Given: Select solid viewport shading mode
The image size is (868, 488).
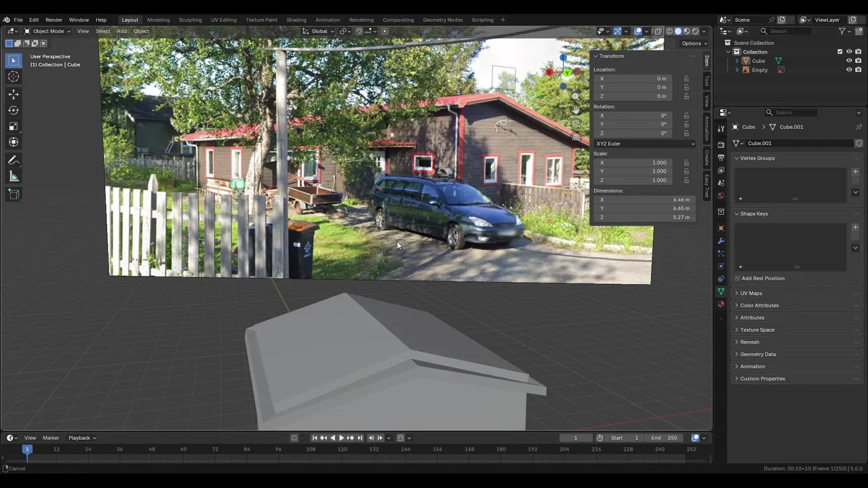Looking at the screenshot, I should point(677,31).
